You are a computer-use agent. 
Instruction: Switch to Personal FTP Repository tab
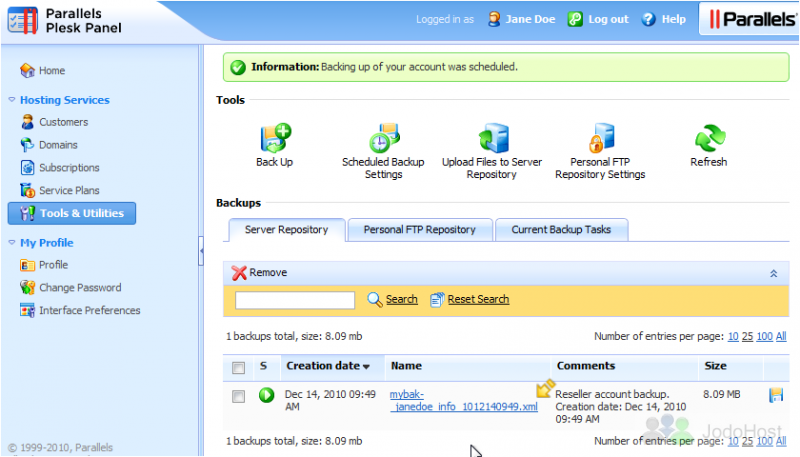click(x=419, y=230)
